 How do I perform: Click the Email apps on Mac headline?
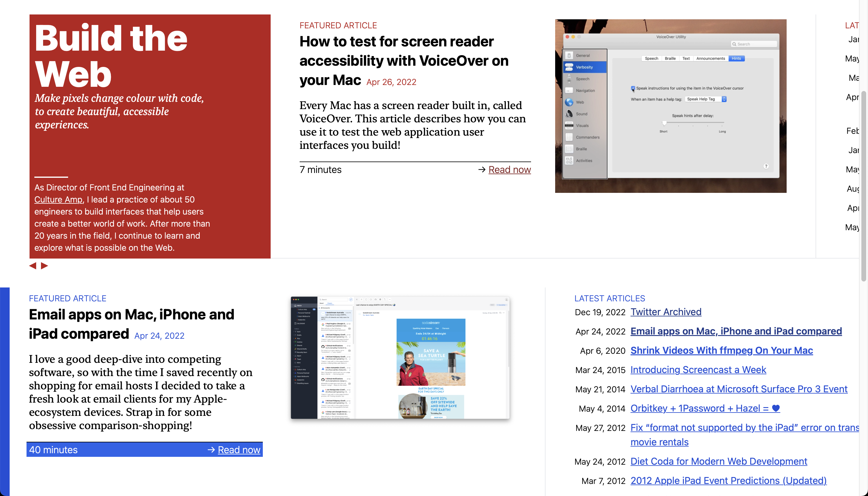point(131,324)
